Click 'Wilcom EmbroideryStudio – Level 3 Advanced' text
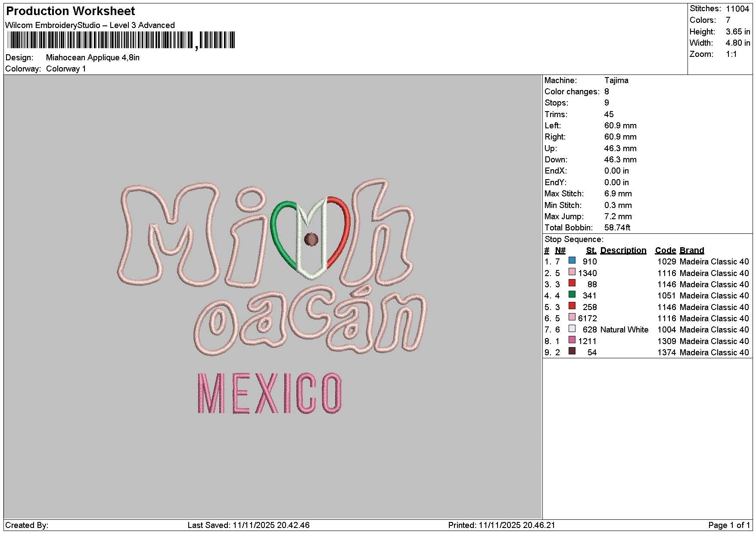756x534 pixels. pyautogui.click(x=90, y=25)
